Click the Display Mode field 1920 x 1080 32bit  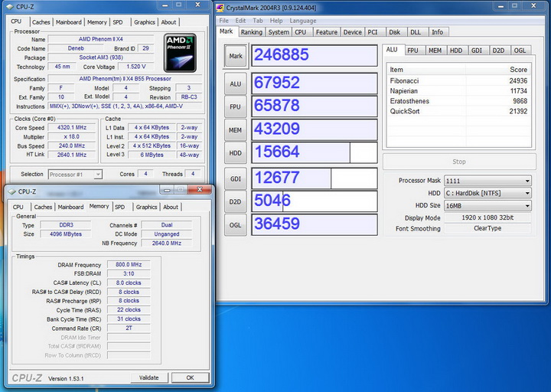point(487,217)
